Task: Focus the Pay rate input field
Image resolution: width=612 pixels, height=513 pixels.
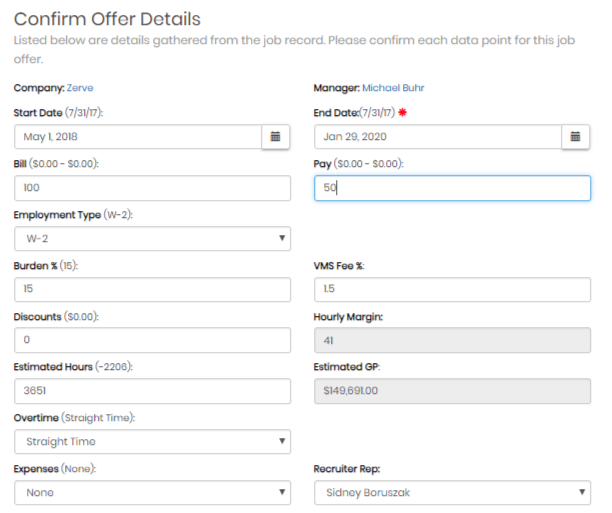Action: coord(451,188)
